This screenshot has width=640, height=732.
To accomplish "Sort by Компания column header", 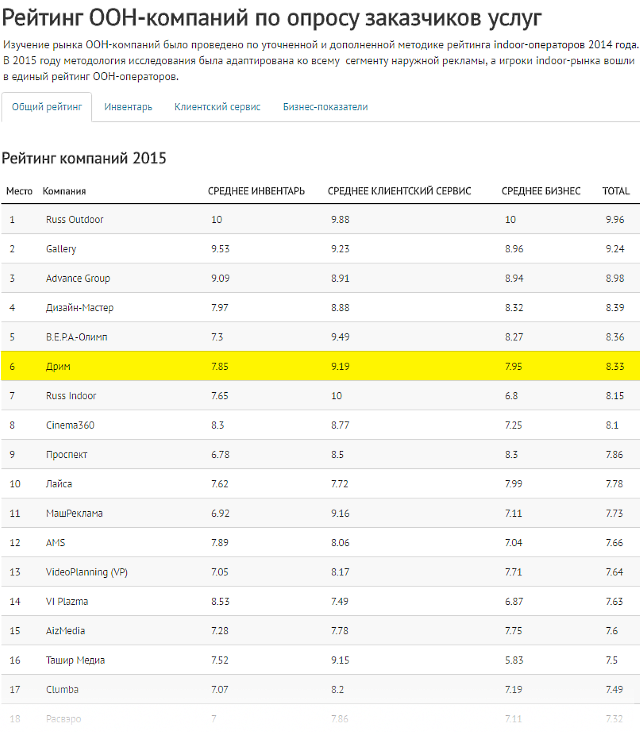I will coord(64,190).
